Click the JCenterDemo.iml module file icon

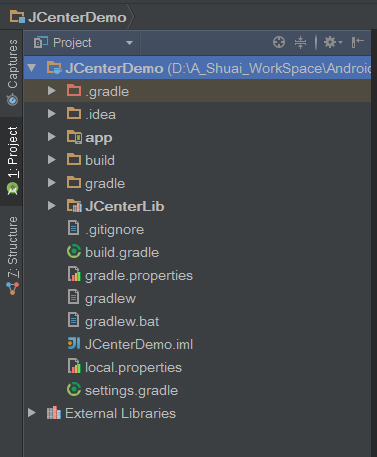(x=74, y=343)
